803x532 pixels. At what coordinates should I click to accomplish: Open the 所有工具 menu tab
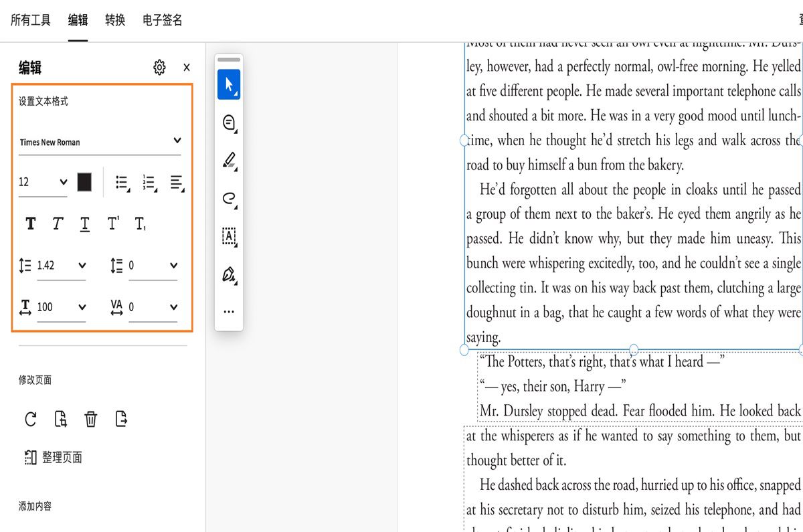coord(31,20)
